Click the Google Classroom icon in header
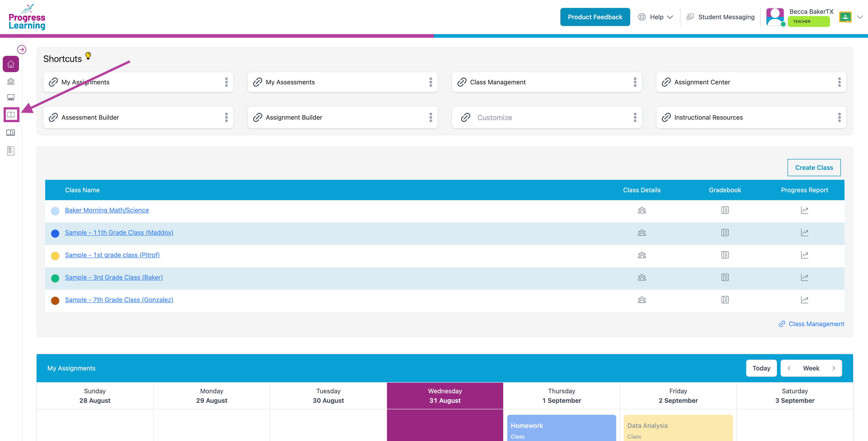 click(x=845, y=17)
